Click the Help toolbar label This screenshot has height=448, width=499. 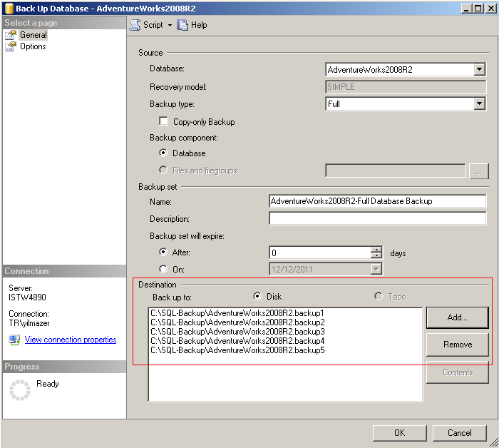[199, 25]
